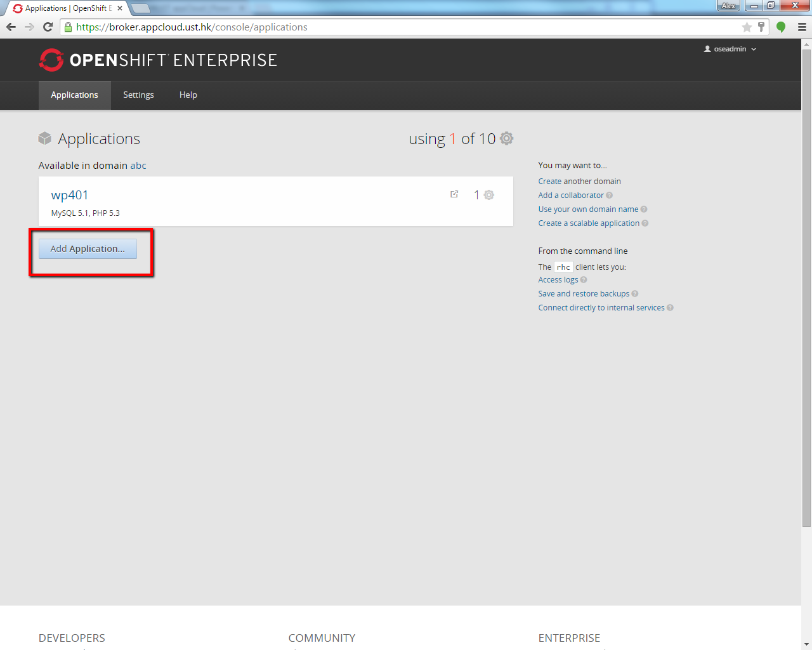Click the gear icon in wp401 row
The image size is (812, 650).
(489, 195)
